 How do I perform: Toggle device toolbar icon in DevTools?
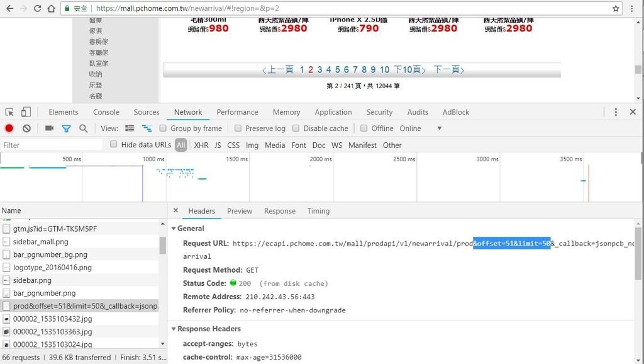click(26, 112)
